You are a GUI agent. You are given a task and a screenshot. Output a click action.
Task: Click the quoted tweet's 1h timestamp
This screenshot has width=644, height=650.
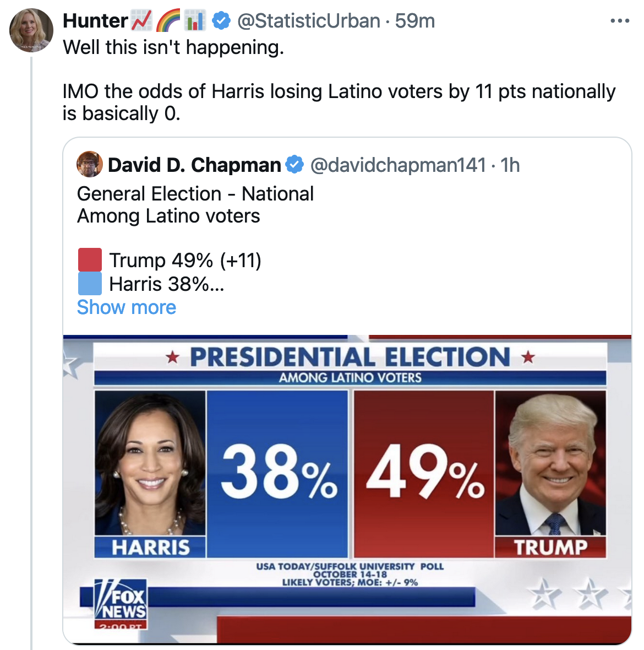(x=510, y=165)
